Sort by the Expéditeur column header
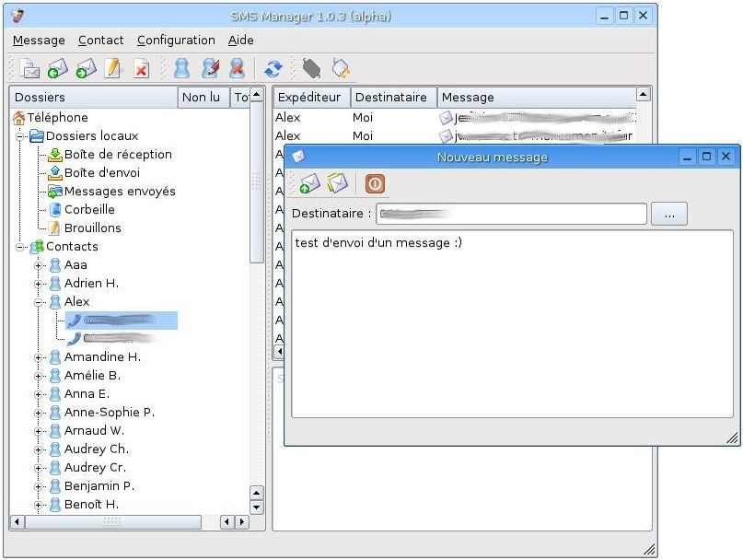This screenshot has height=560, width=743. click(x=309, y=97)
